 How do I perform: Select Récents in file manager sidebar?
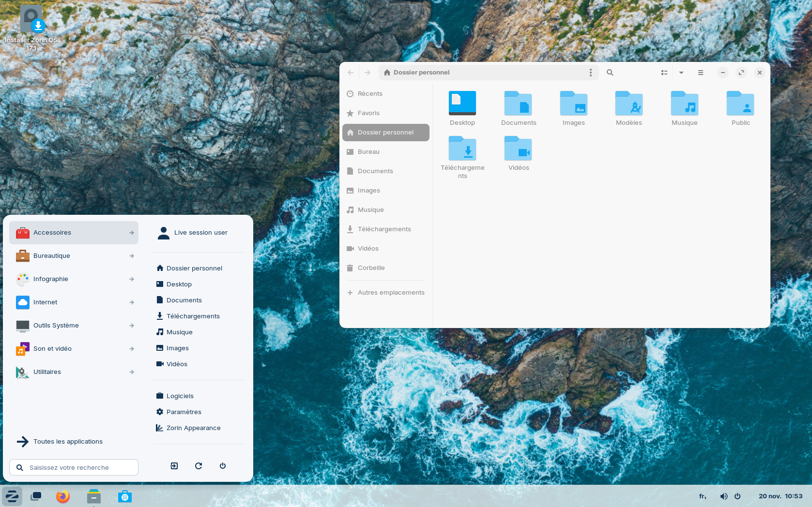pyautogui.click(x=386, y=94)
